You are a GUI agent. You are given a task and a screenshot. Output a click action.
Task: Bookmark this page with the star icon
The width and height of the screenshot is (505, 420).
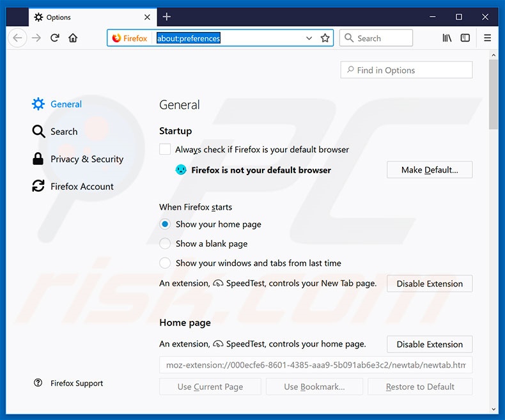click(x=325, y=38)
